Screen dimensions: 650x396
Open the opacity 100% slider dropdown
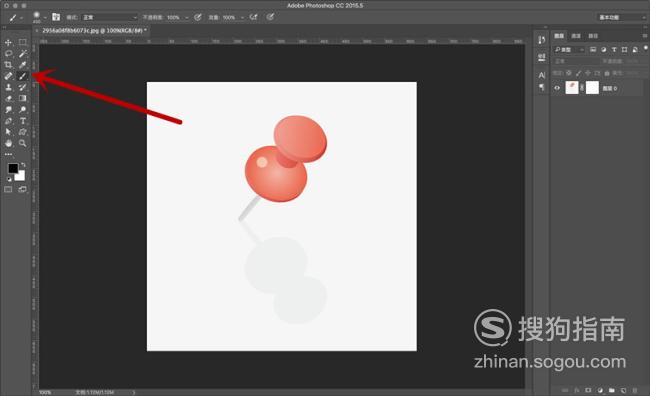coord(187,17)
